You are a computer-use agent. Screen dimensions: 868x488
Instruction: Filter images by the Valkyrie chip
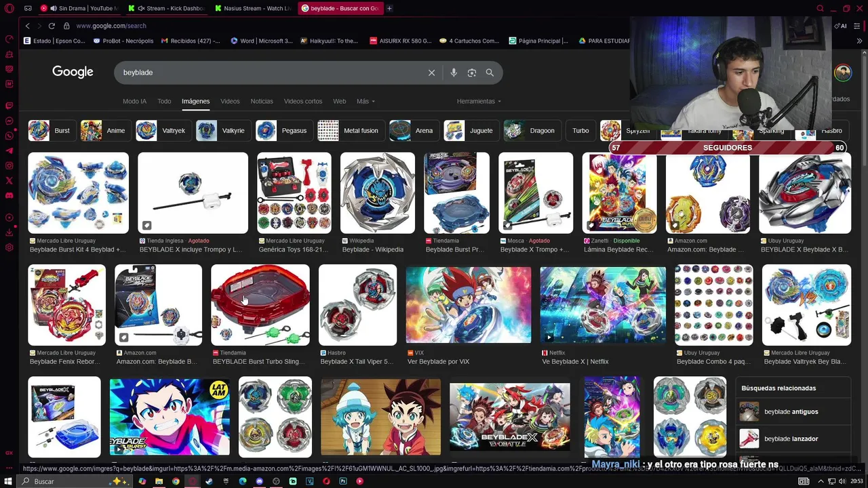pyautogui.click(x=222, y=131)
